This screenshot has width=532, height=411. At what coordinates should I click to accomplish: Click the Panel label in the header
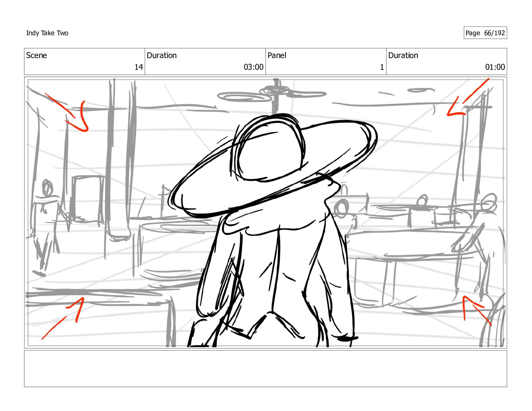pyautogui.click(x=277, y=55)
